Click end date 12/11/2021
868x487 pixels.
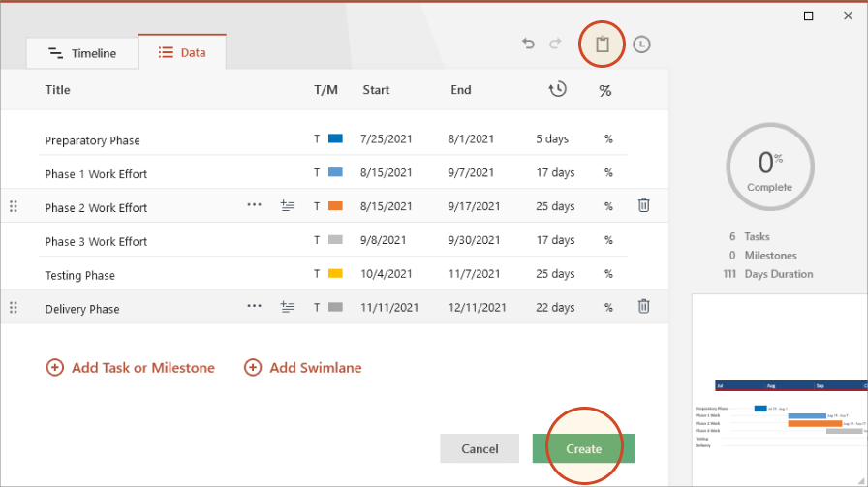(x=478, y=308)
